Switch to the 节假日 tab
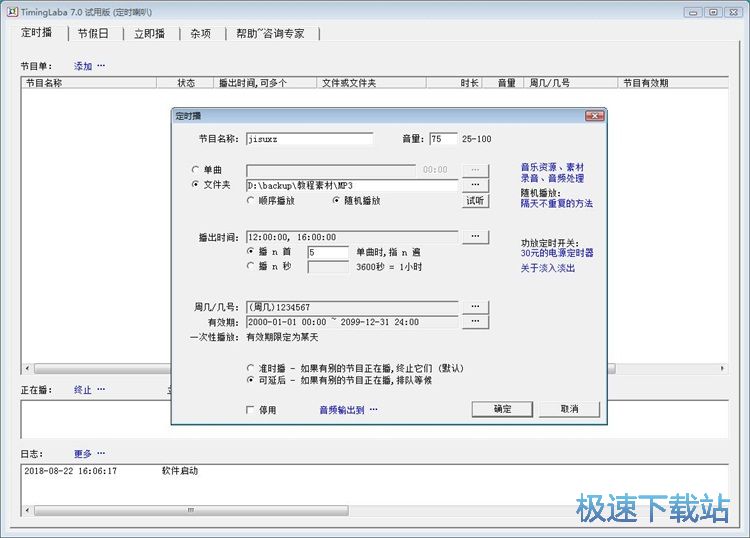Screen dimensions: 750x538 coord(93,33)
